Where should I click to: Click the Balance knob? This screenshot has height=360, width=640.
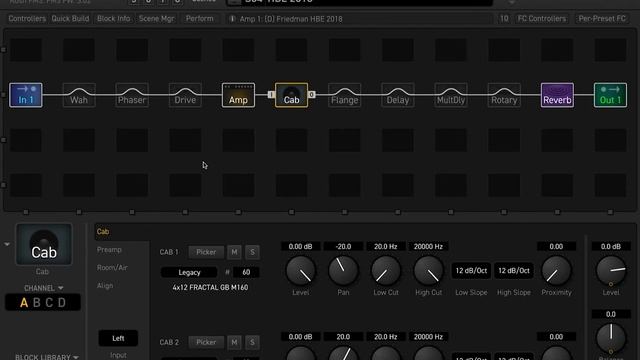[x=611, y=338]
